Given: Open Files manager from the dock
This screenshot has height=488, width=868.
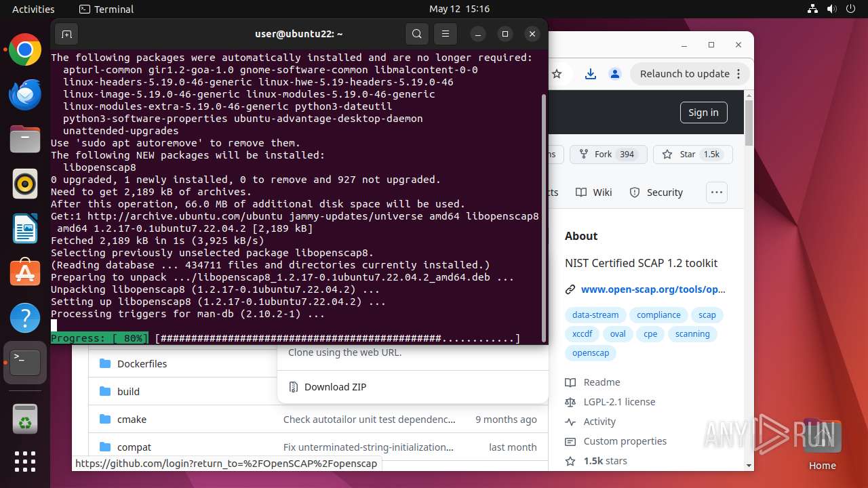Looking at the screenshot, I should (25, 139).
